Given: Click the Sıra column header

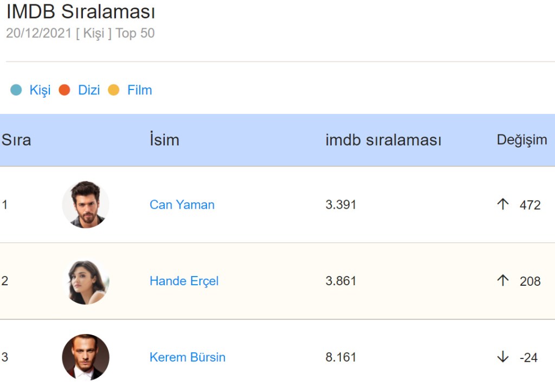Looking at the screenshot, I should (x=16, y=140).
